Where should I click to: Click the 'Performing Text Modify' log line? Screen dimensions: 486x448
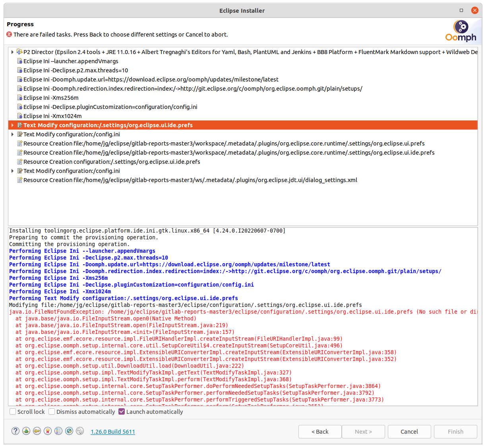tap(124, 298)
